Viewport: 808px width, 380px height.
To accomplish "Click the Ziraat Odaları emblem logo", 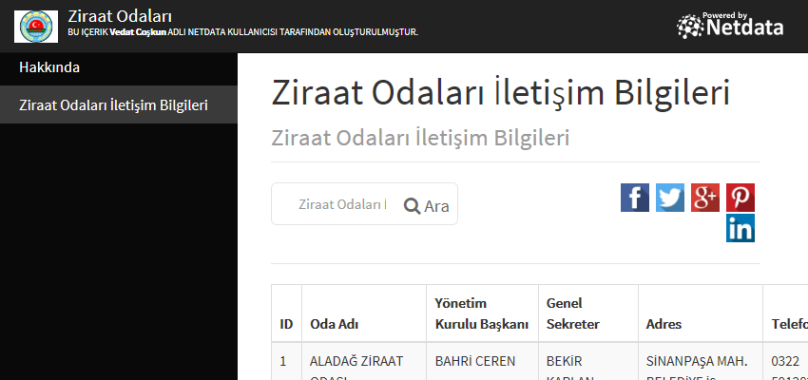I will (36, 26).
